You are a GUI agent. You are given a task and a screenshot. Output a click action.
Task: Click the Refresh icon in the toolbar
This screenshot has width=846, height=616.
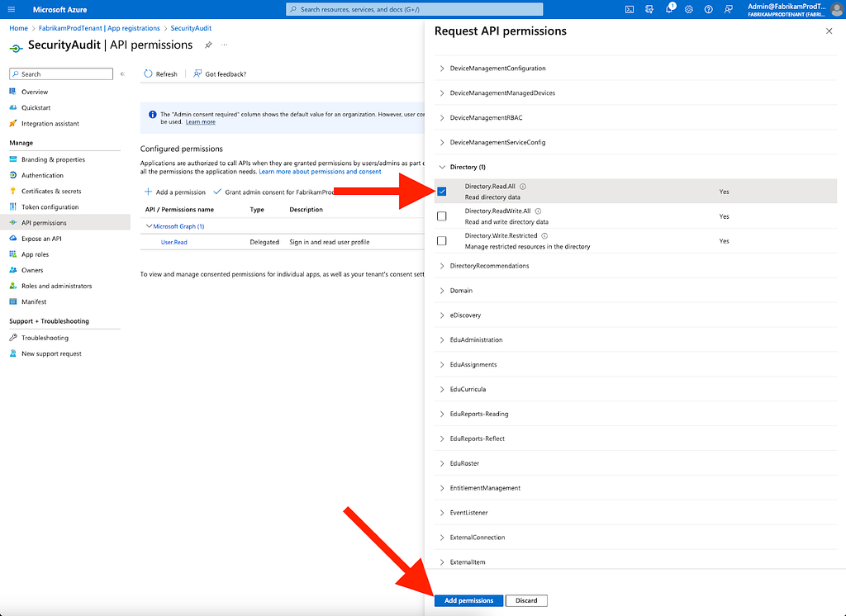click(148, 73)
